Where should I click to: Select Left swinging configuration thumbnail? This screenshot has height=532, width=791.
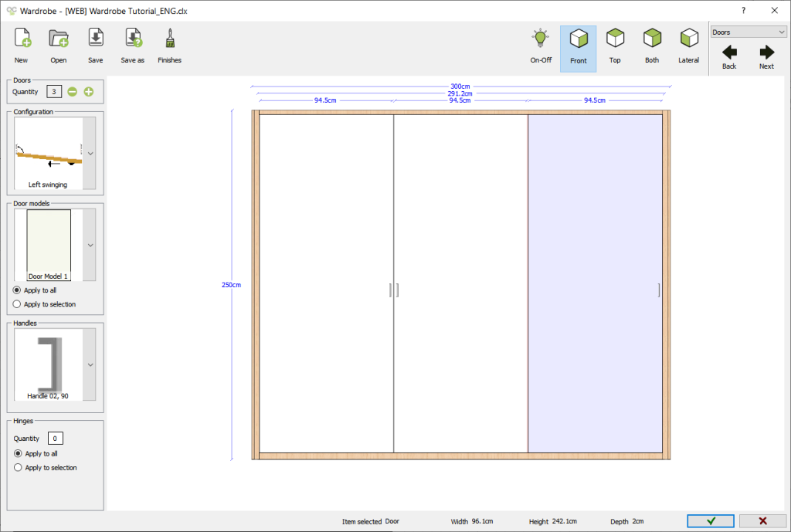(x=49, y=154)
